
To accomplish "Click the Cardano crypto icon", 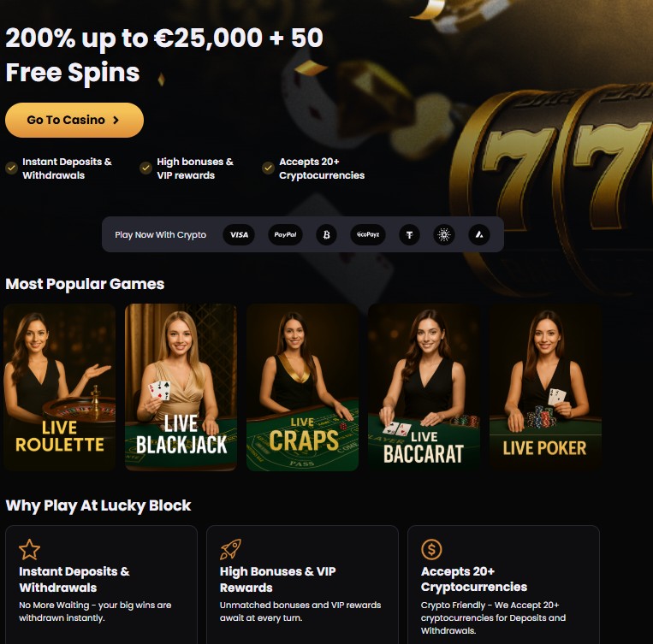I will click(444, 235).
